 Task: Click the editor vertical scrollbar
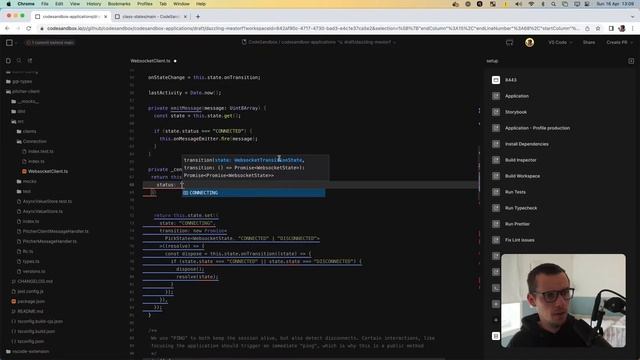coord(479,212)
